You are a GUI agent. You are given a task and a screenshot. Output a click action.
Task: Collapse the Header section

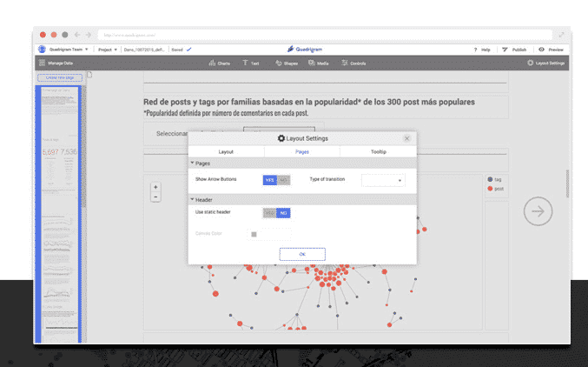(193, 199)
